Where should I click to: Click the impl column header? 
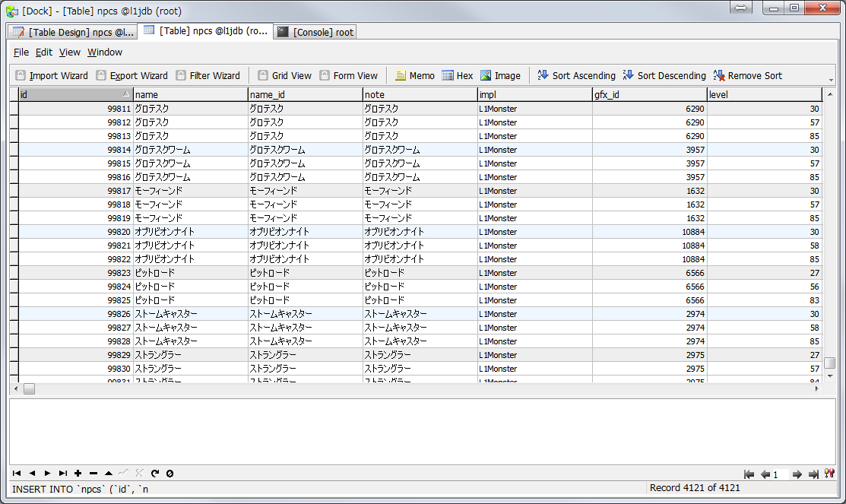(x=535, y=94)
